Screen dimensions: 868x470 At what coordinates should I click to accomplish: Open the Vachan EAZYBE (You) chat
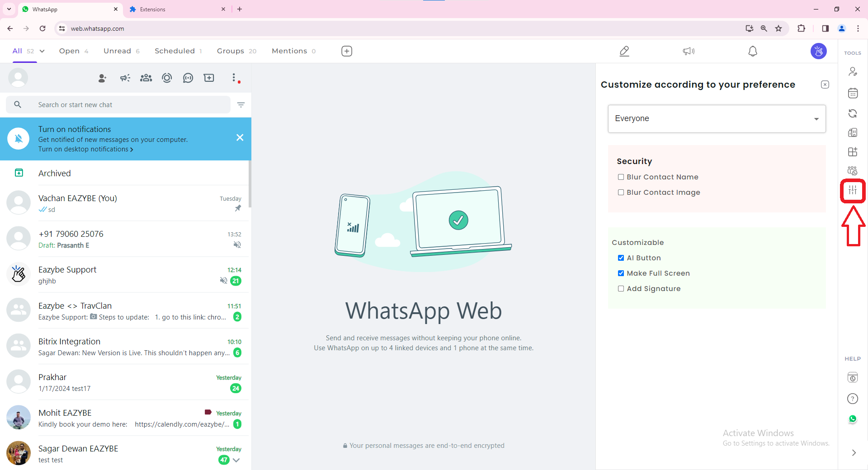coord(124,203)
